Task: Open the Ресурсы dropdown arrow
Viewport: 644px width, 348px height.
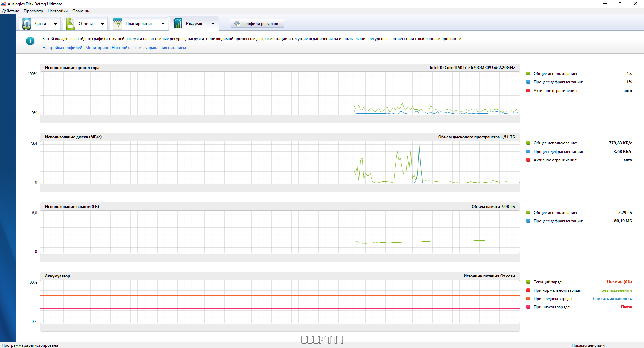Action: [x=213, y=24]
